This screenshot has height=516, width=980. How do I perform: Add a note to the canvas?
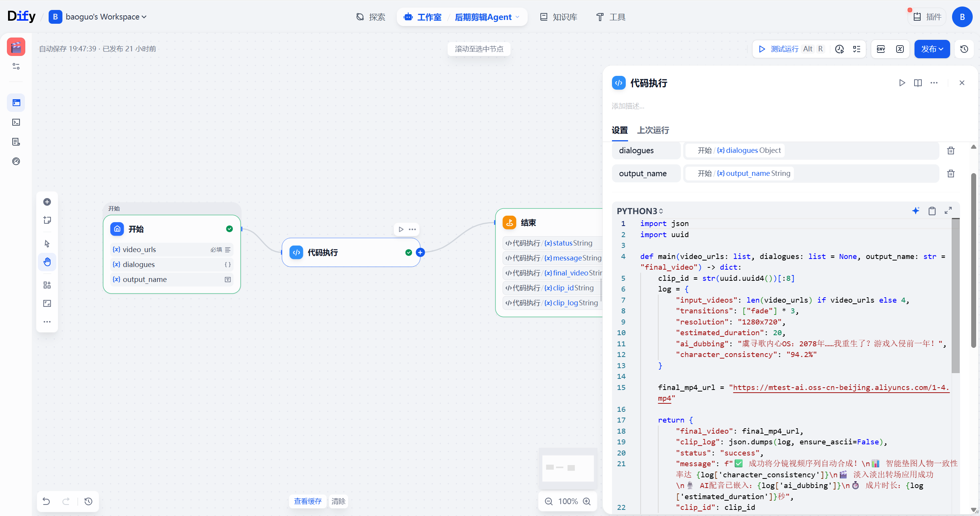click(47, 220)
